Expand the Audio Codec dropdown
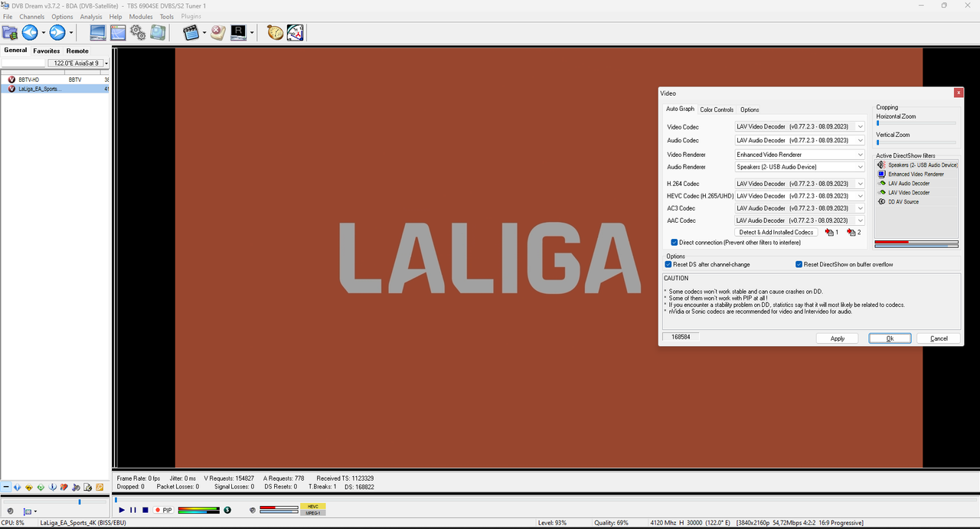Image resolution: width=980 pixels, height=529 pixels. [x=861, y=141]
